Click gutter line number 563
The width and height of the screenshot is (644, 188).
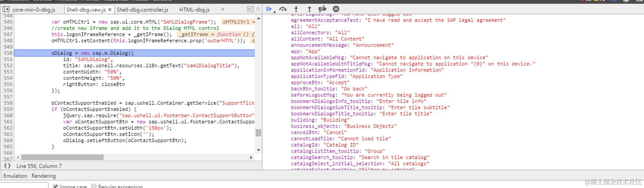(8, 134)
